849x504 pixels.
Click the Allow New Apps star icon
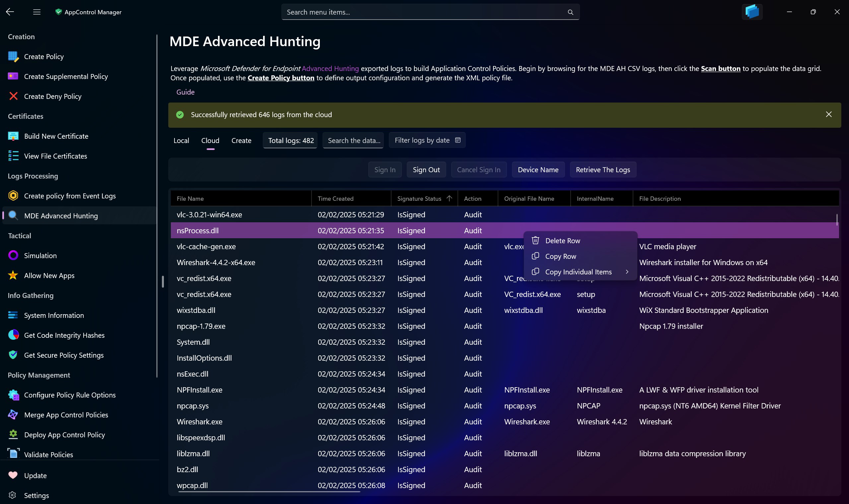pyautogui.click(x=13, y=275)
